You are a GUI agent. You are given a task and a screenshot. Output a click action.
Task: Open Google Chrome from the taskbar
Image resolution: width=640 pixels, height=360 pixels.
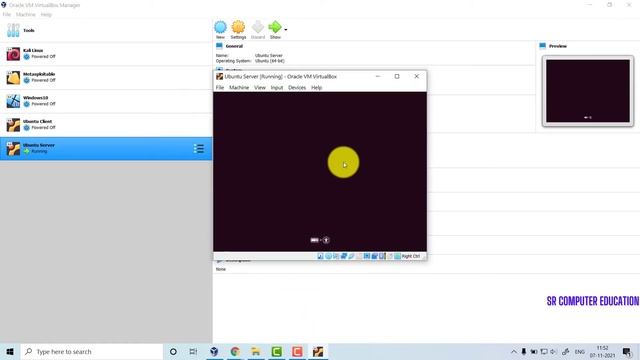(x=235, y=351)
